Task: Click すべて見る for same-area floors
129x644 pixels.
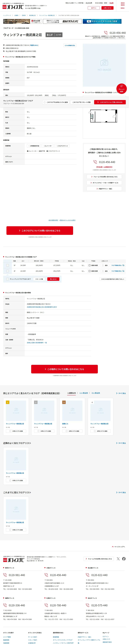Action: pos(121,393)
